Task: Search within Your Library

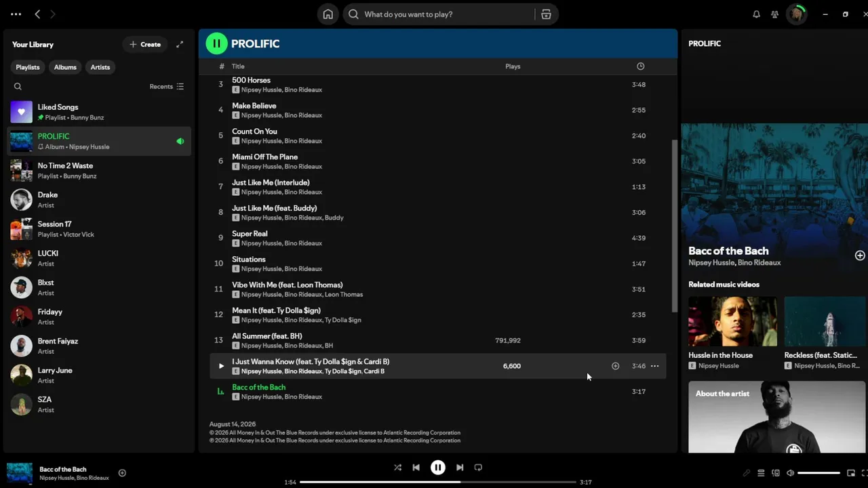Action: 18,87
